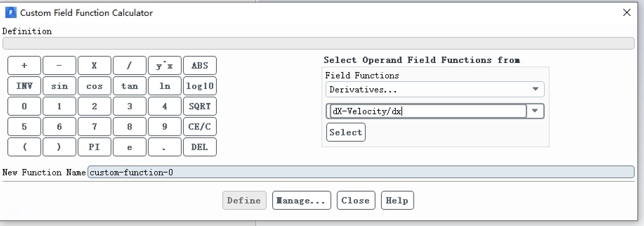Click the multiply X calculator key
This screenshot has height=226, width=644.
tap(94, 66)
